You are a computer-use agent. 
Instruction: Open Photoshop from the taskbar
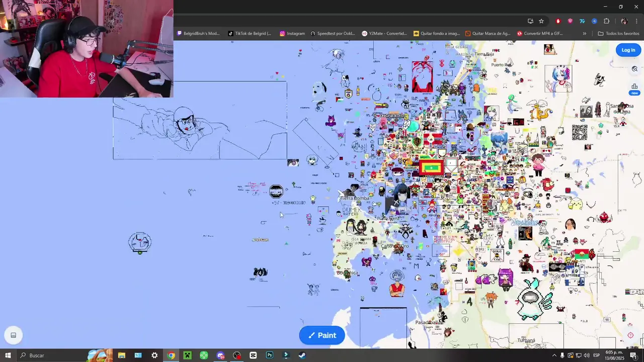270,355
